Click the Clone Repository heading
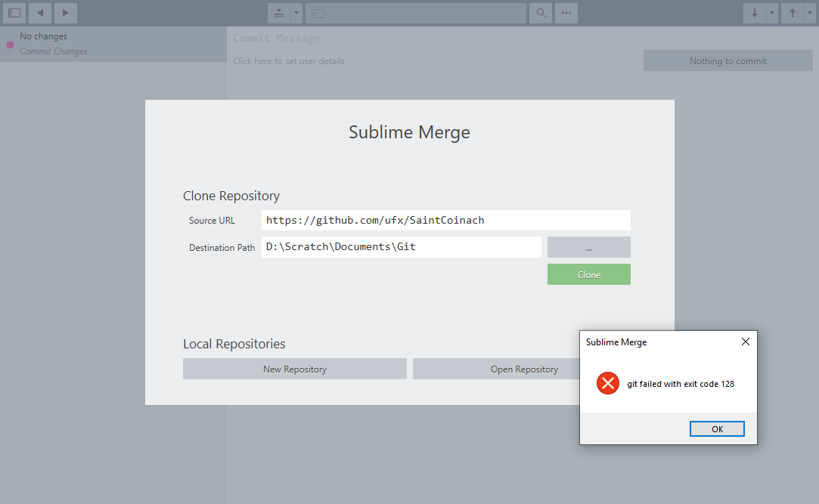819x504 pixels. tap(231, 196)
